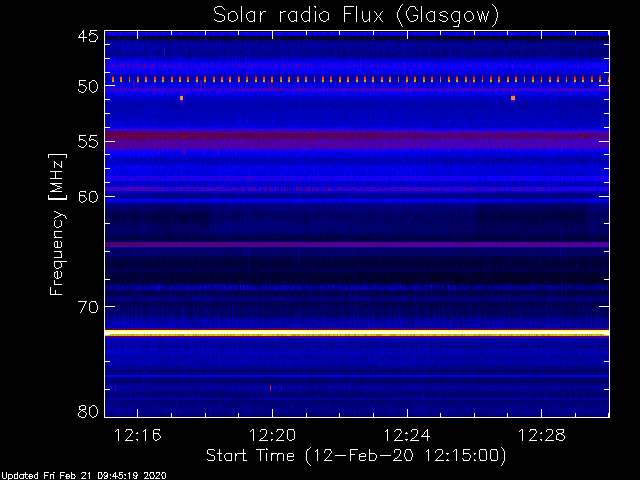This screenshot has width=640, height=480.
Task: Click the '12:20' time axis label
Action: 272,436
